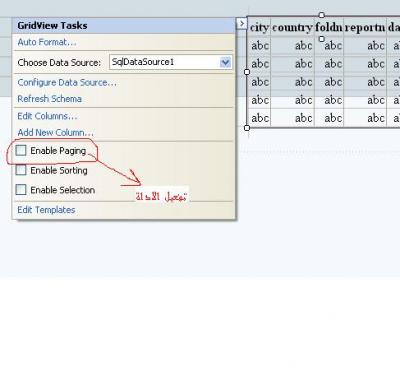
Task: Open Auto Format link
Action: (47, 42)
